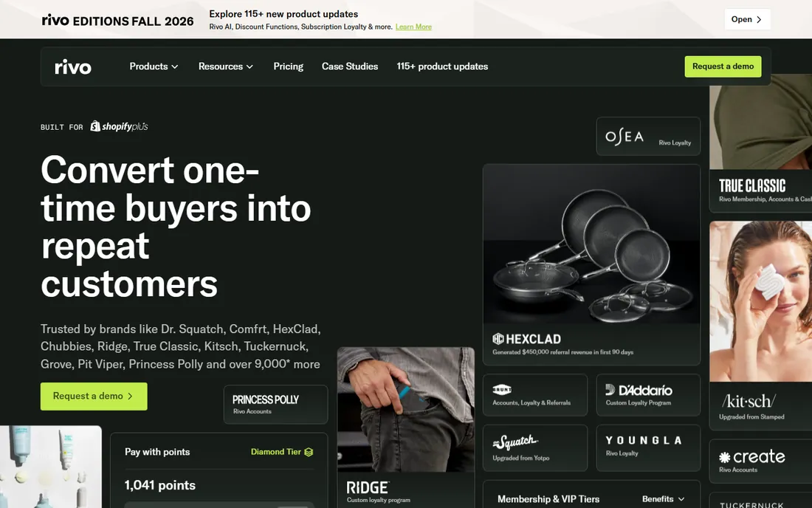Open the Pricing page
The image size is (812, 508).
click(289, 66)
